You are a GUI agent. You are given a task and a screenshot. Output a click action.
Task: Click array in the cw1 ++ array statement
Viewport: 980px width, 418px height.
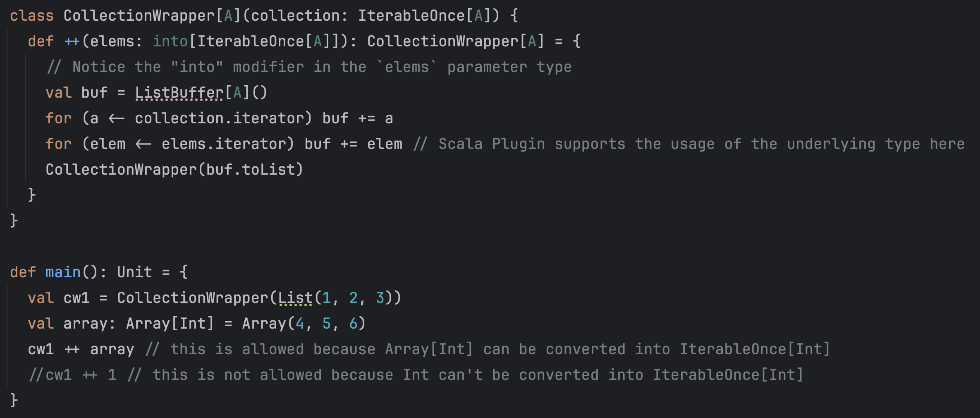pyautogui.click(x=112, y=349)
